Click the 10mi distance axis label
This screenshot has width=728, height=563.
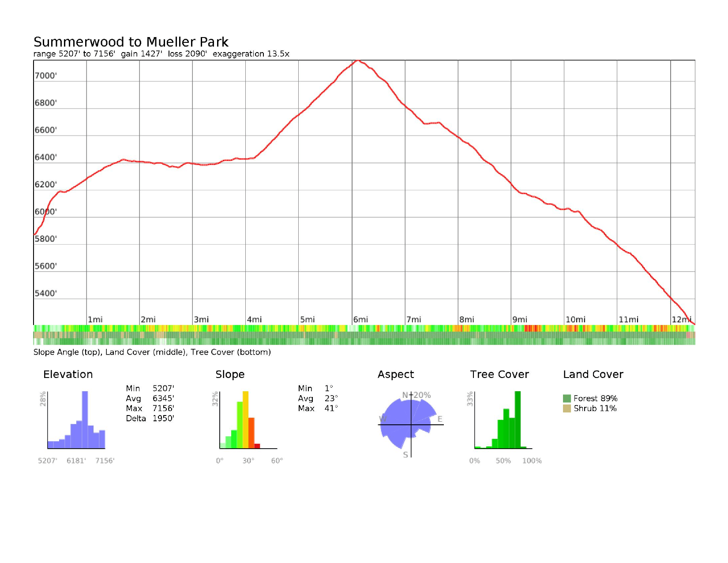[x=576, y=319]
